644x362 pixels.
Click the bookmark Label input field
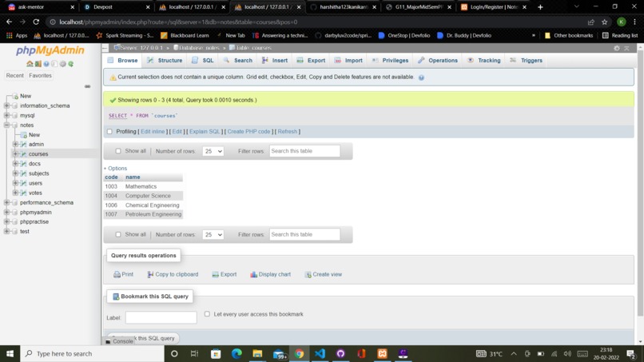click(161, 317)
